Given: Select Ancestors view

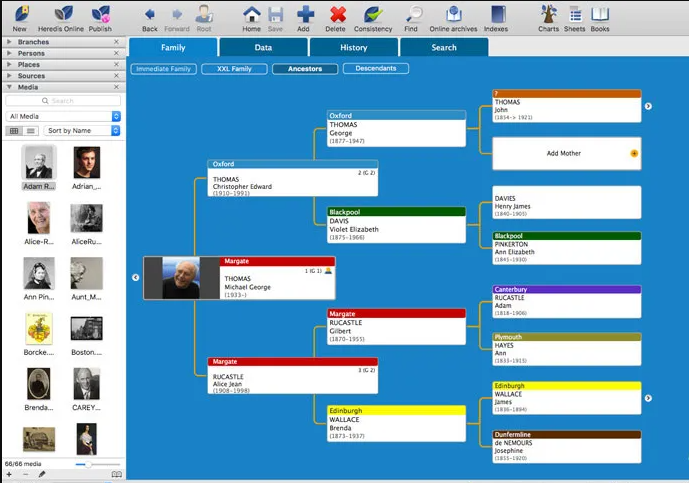Looking at the screenshot, I should [x=305, y=69].
